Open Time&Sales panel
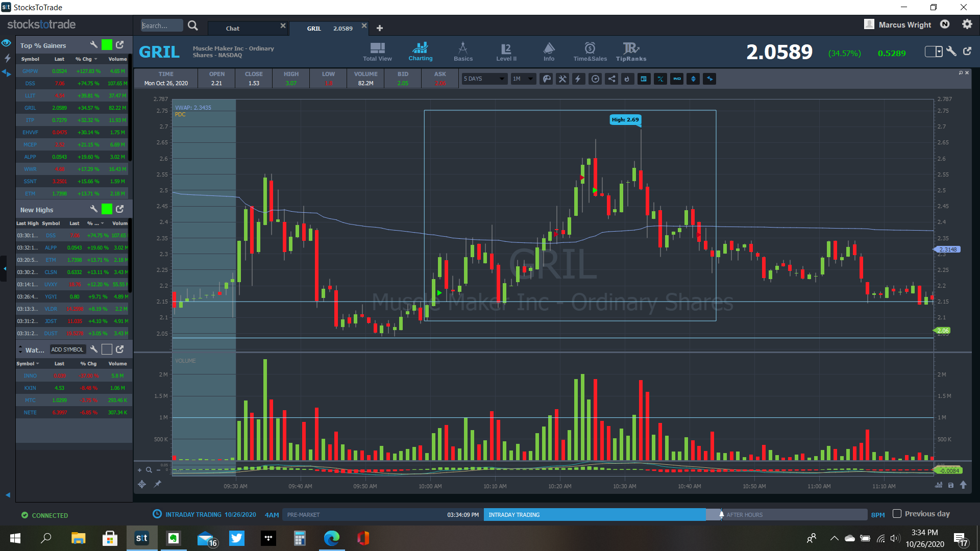This screenshot has width=980, height=551. pyautogui.click(x=590, y=52)
